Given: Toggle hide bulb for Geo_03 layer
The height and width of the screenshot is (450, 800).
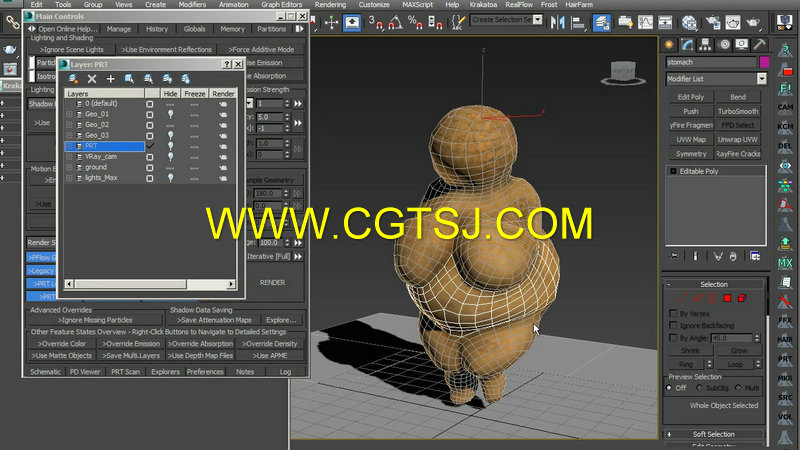Looking at the screenshot, I should 170,136.
